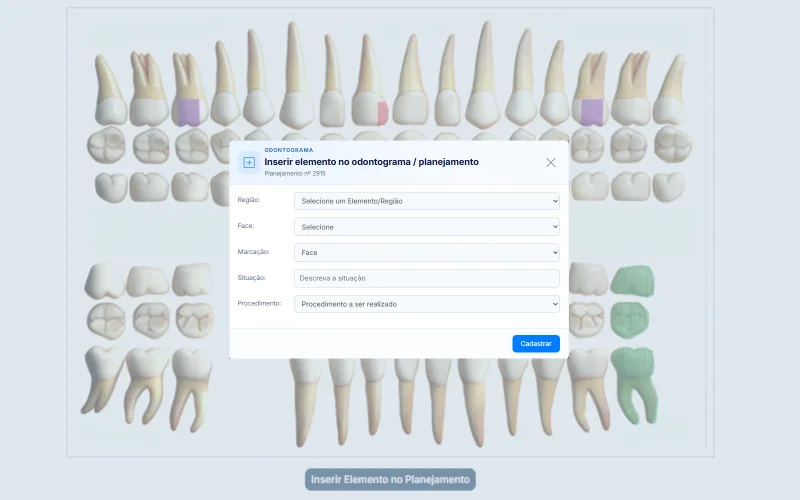Click the 'Planejamento nº 2915' subtitle
The width and height of the screenshot is (800, 500).
coord(295,173)
